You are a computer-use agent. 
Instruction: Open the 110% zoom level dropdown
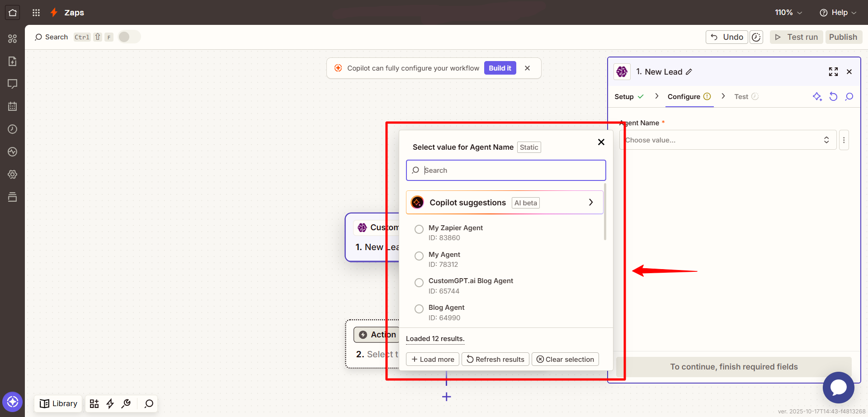tap(788, 13)
